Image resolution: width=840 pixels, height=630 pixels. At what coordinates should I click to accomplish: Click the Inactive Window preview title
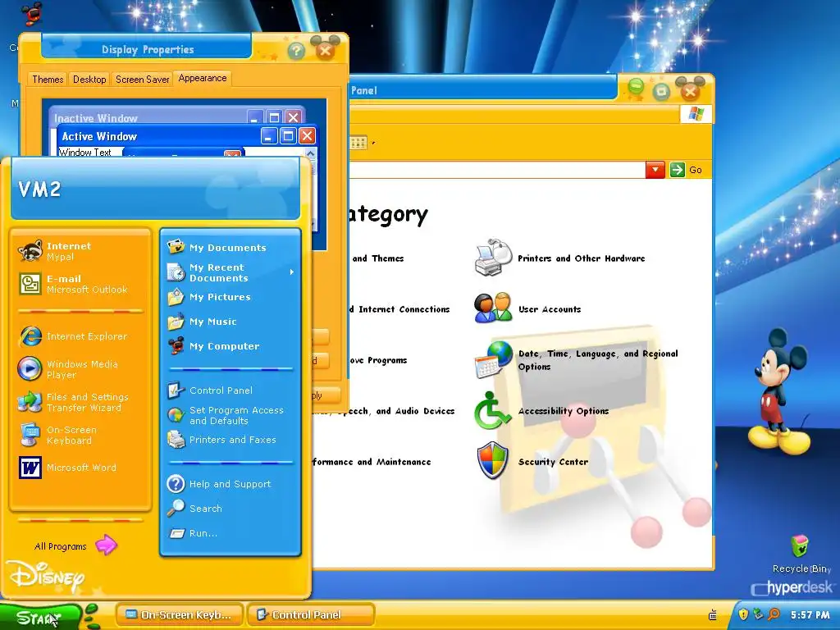(96, 118)
